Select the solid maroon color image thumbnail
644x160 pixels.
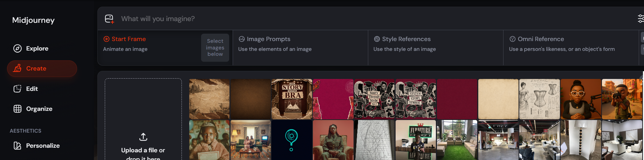(457, 99)
